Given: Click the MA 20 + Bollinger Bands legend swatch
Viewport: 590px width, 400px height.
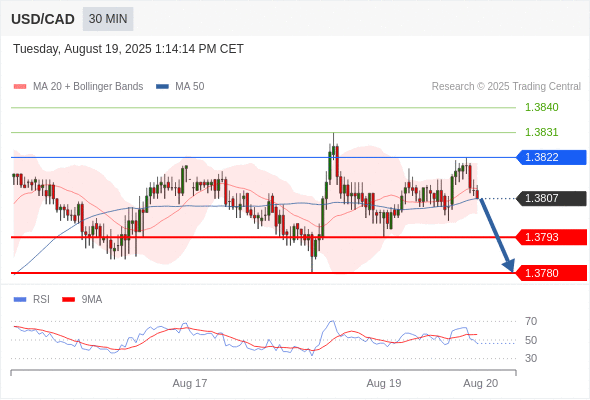Looking at the screenshot, I should tap(20, 87).
